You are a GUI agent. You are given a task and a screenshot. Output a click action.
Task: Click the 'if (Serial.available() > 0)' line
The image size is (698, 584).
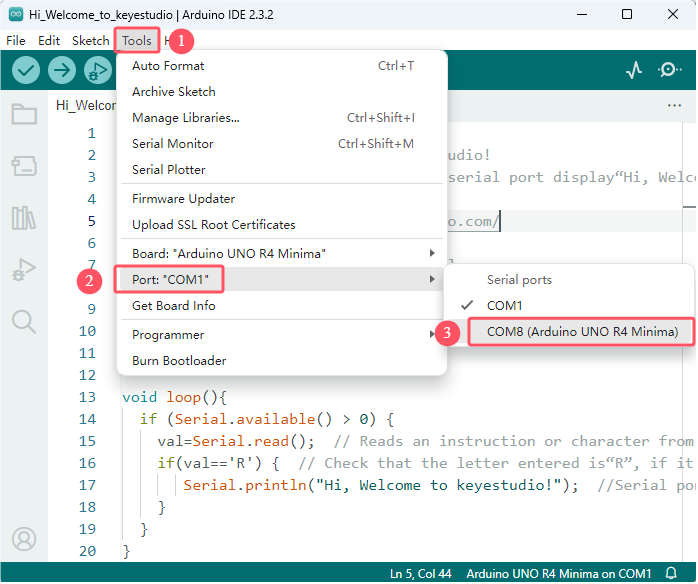coord(267,420)
